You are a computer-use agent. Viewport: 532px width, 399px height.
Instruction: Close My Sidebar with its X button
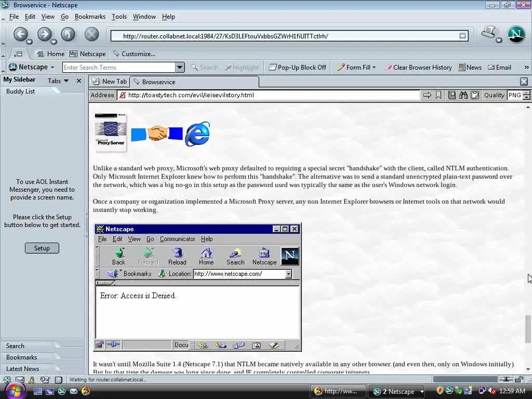[79, 81]
